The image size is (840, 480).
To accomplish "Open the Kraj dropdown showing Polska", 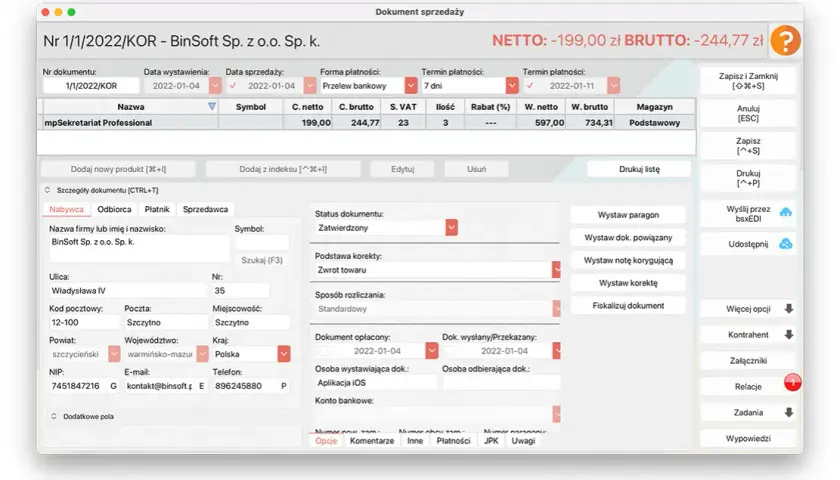I will point(284,354).
